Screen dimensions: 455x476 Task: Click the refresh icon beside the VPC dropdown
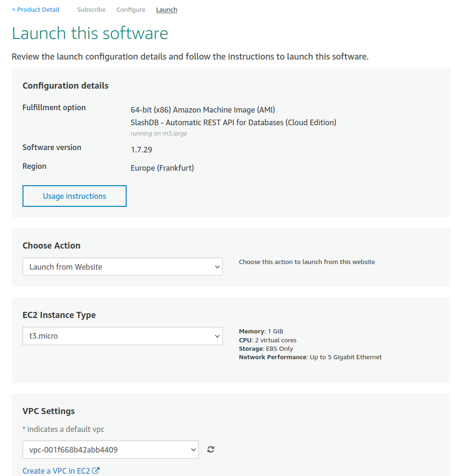point(211,450)
